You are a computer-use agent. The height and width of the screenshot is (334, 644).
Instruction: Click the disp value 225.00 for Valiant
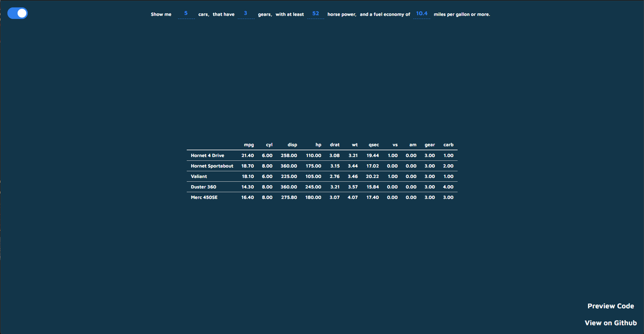(x=289, y=176)
